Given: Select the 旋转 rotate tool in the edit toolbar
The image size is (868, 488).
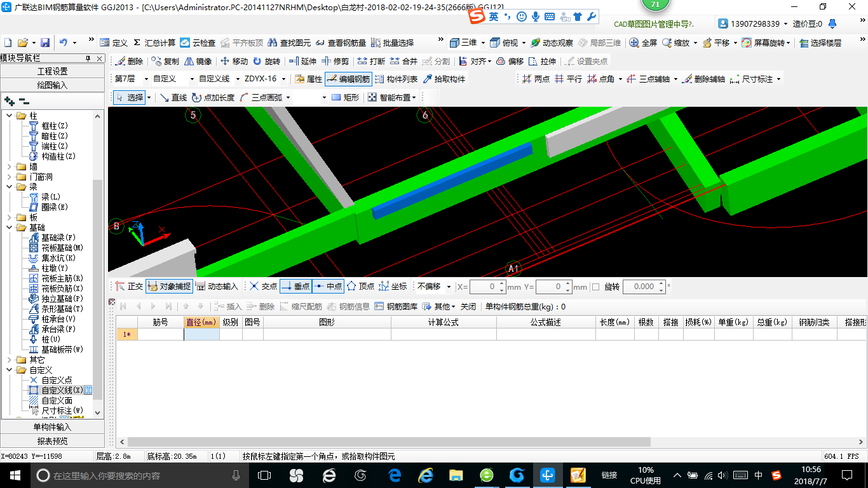Looking at the screenshot, I should click(266, 61).
